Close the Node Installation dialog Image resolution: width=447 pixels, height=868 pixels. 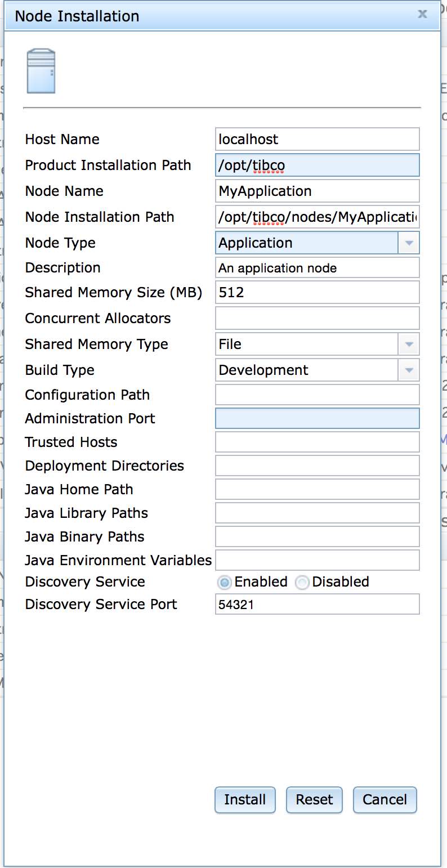pyautogui.click(x=422, y=15)
